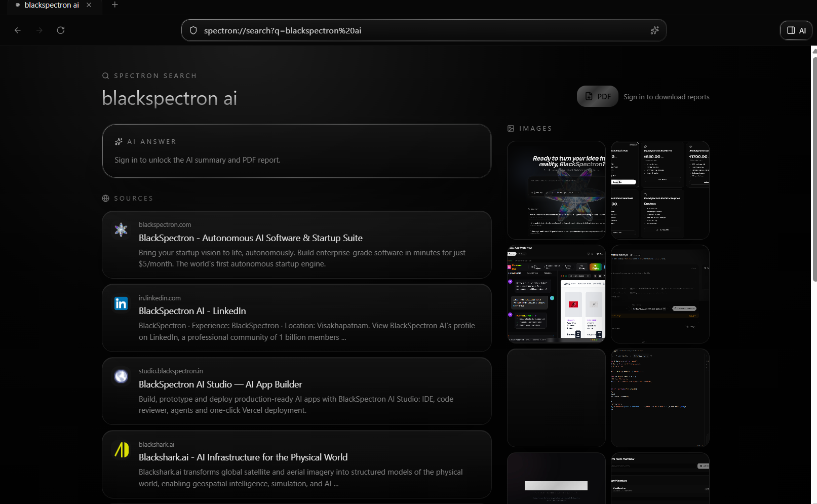Screen dimensions: 817x504
Task: Open the pricing plans image thumbnail
Action: pos(660,190)
